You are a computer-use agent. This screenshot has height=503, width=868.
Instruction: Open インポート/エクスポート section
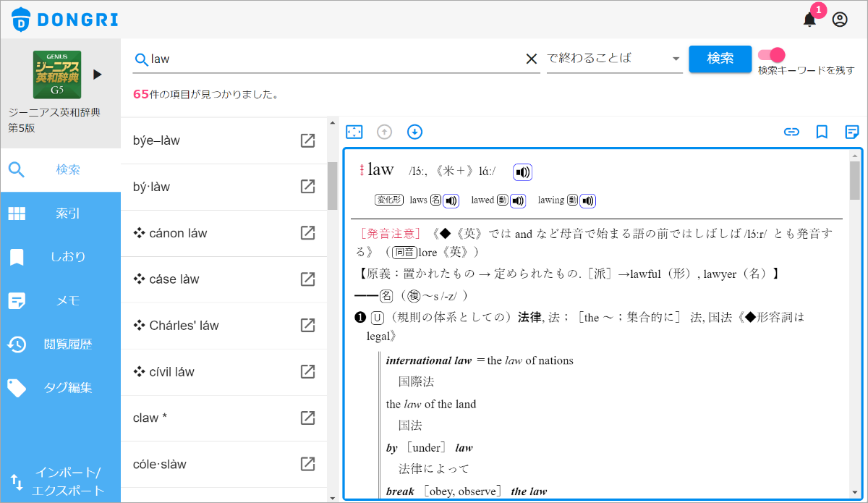[x=61, y=481]
